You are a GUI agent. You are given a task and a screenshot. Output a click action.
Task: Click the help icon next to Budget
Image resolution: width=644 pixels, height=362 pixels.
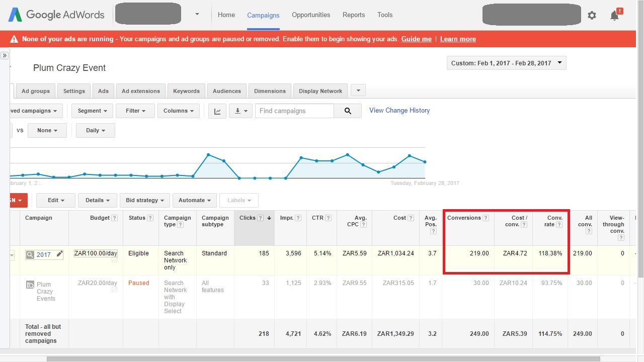pos(114,218)
